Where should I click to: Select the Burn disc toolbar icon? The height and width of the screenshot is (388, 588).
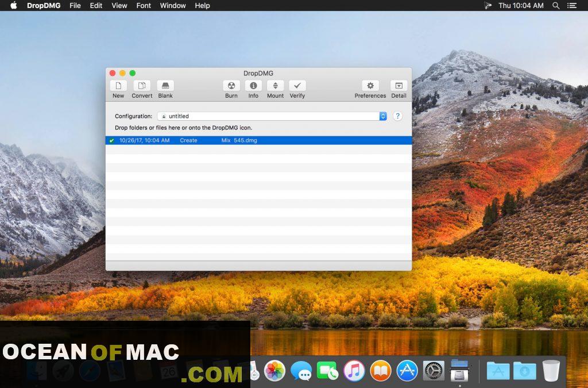[x=231, y=86]
